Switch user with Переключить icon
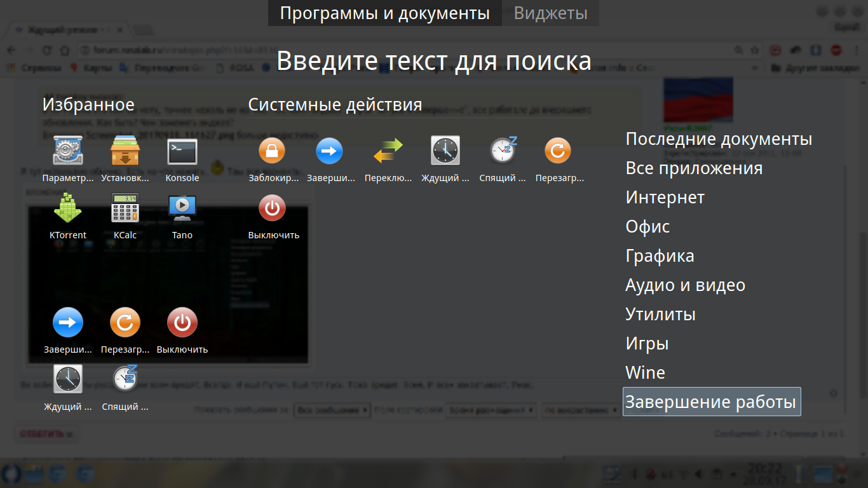The image size is (868, 488). coord(387,151)
